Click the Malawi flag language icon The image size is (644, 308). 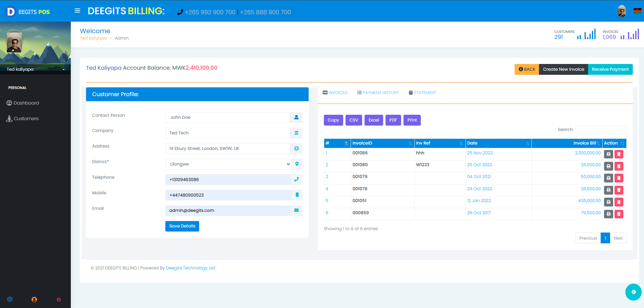click(x=637, y=11)
